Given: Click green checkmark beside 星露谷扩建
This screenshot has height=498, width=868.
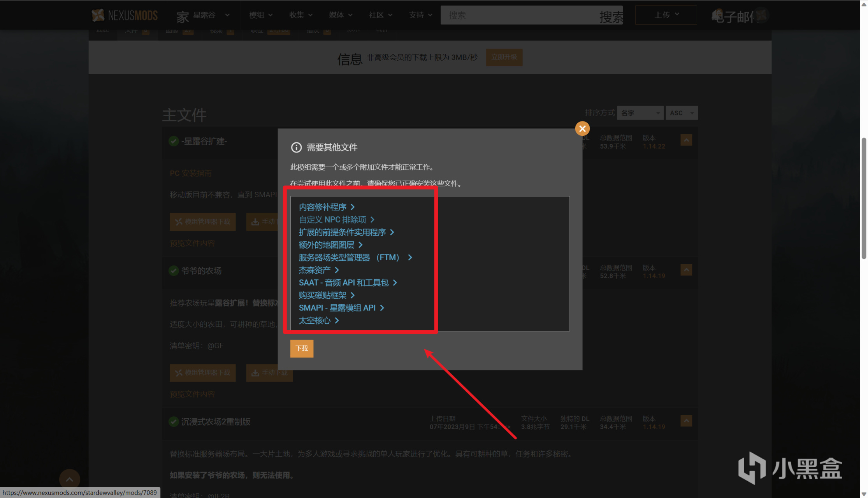Looking at the screenshot, I should point(174,141).
